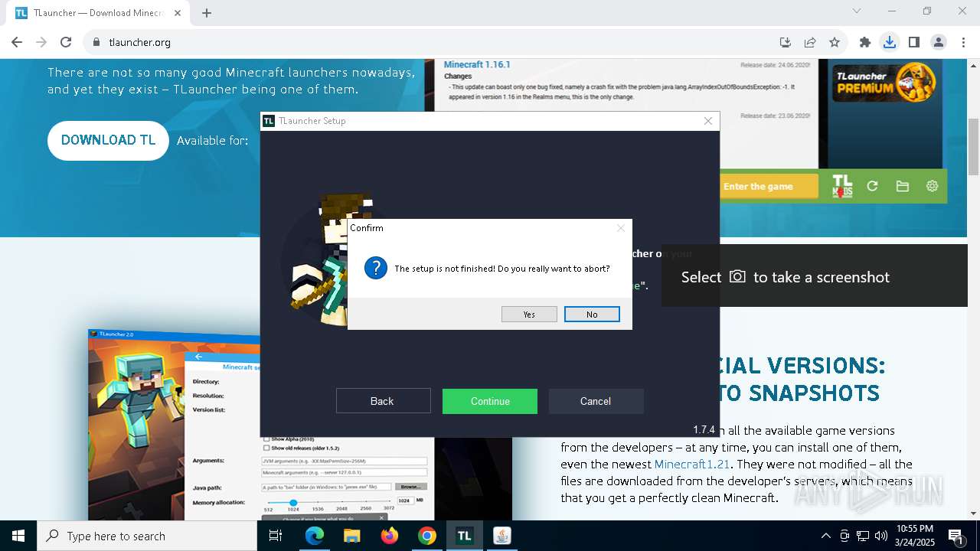Image resolution: width=980 pixels, height=551 pixels.
Task: Click No in the Confirm dialog
Action: (592, 315)
